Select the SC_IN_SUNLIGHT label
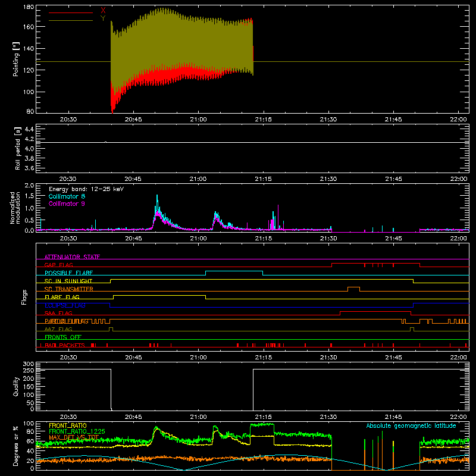Screen dimensions: 476x476 coord(68,281)
